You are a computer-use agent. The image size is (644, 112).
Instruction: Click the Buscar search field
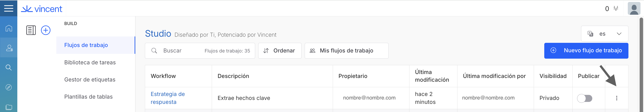coord(183,51)
